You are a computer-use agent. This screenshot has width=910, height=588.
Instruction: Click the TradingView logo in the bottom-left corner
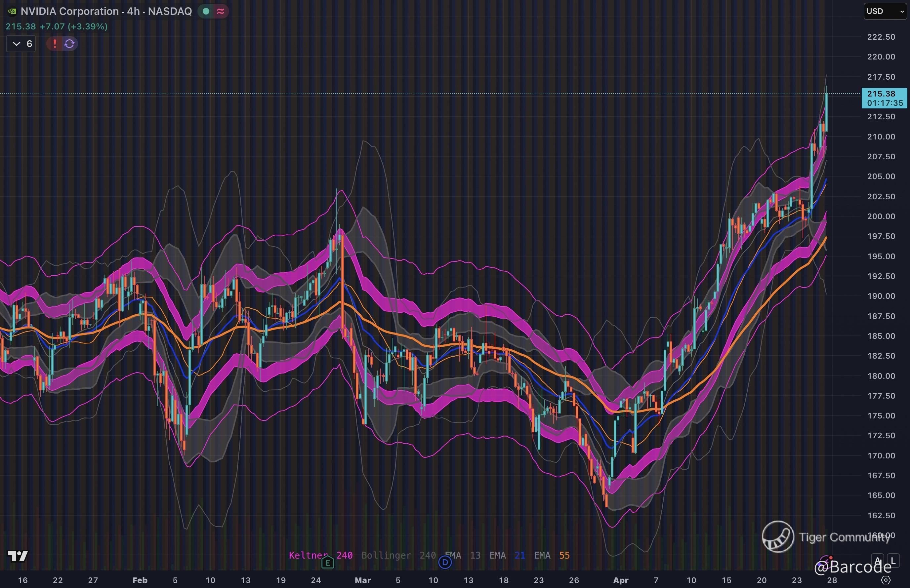18,556
